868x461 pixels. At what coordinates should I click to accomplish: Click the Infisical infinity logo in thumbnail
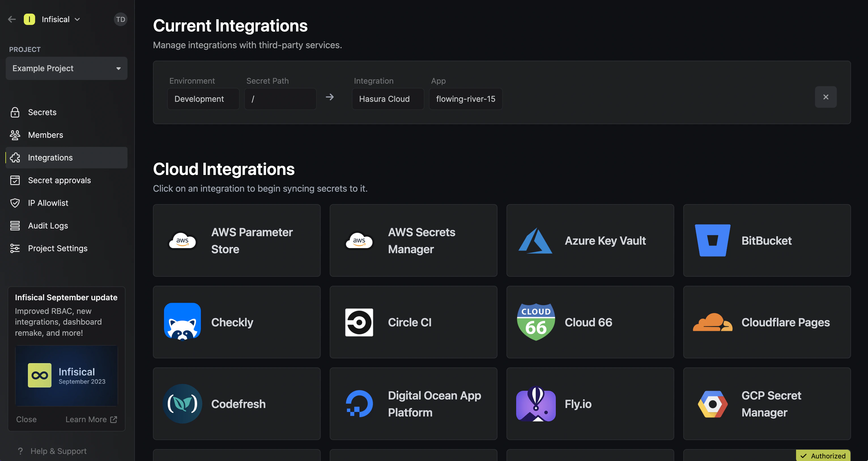39,375
